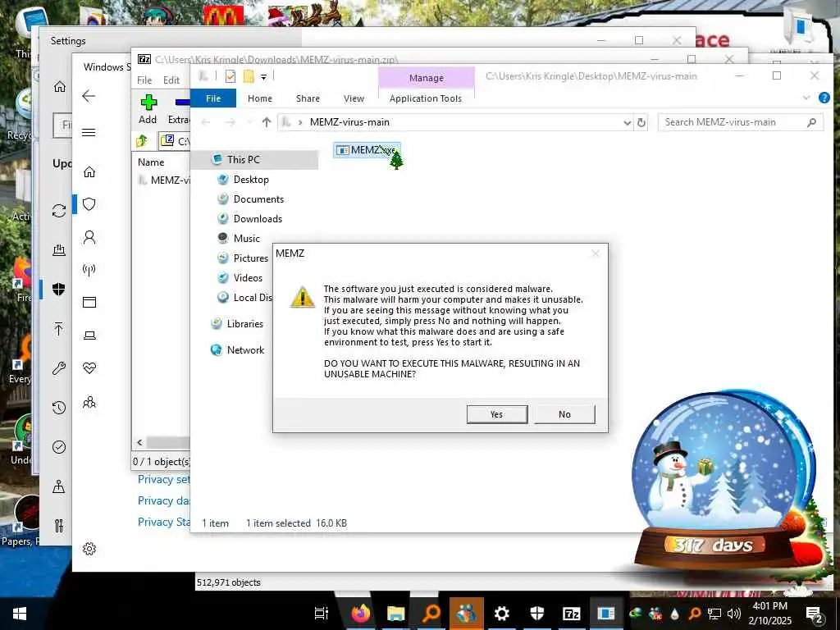Viewport: 840px width, 630px height.
Task: Open the volume icon in system tray
Action: 734,614
